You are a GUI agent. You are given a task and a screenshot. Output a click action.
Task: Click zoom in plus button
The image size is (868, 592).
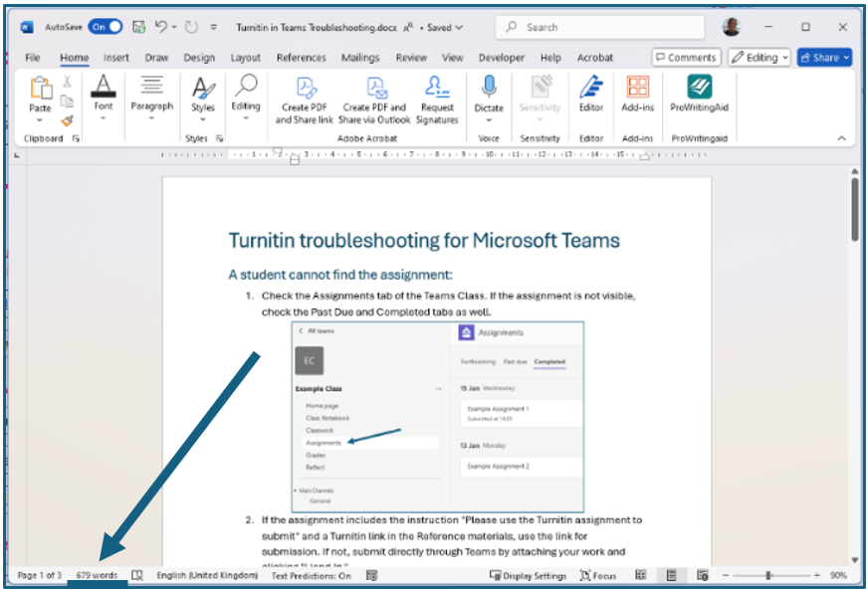(x=817, y=576)
